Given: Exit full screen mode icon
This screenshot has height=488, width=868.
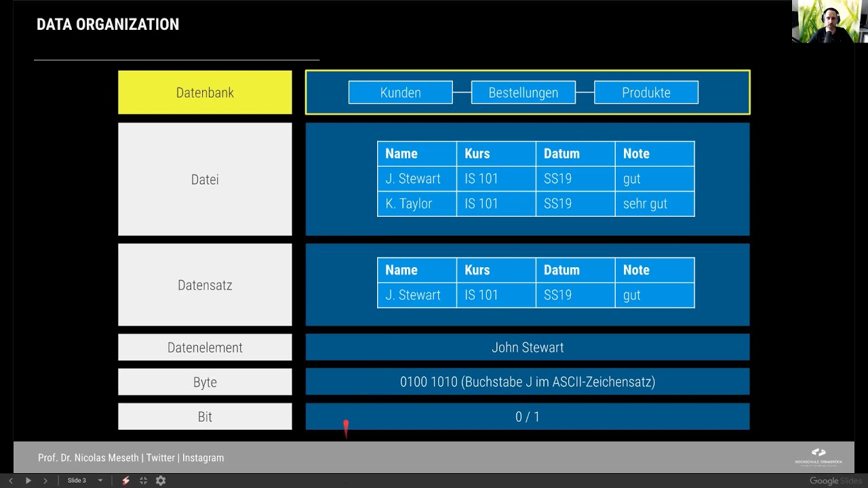Looking at the screenshot, I should (x=143, y=481).
